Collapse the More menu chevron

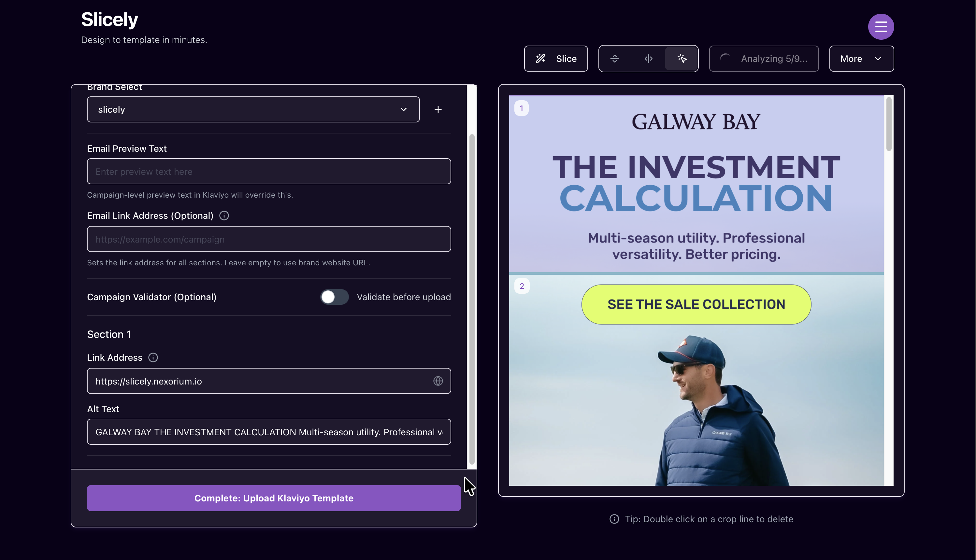pos(878,59)
